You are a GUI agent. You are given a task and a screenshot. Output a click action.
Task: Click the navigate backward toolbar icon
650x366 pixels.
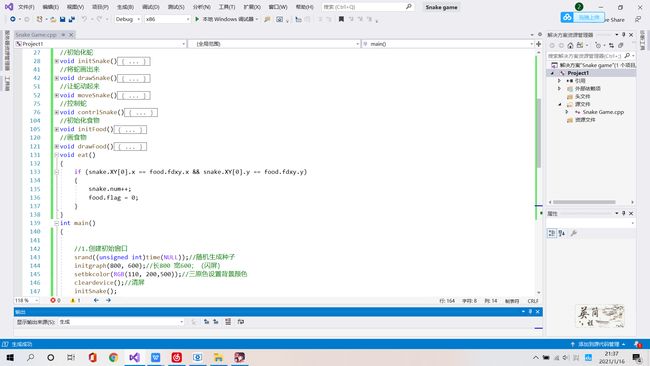point(13,19)
